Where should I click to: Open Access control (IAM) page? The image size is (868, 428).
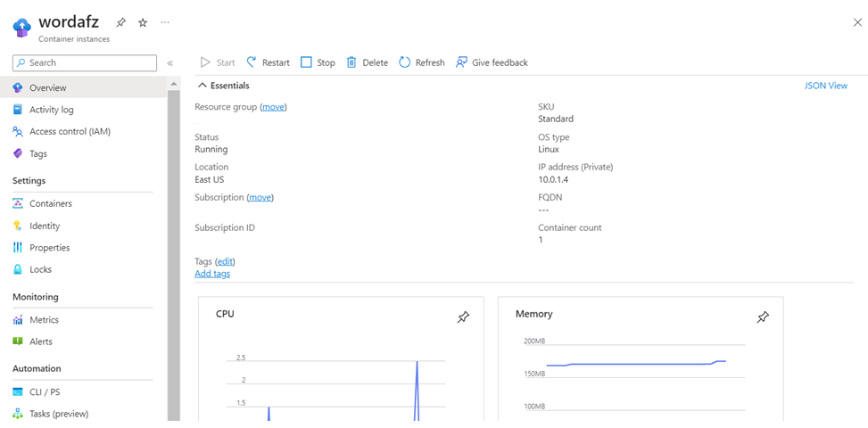[x=70, y=131]
